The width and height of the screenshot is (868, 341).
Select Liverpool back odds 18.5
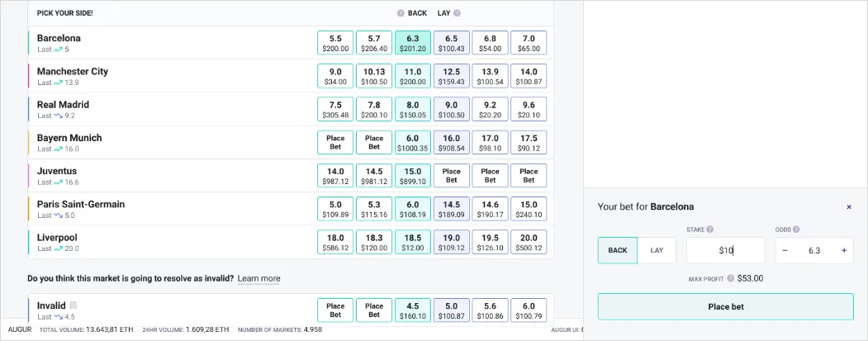tap(412, 242)
